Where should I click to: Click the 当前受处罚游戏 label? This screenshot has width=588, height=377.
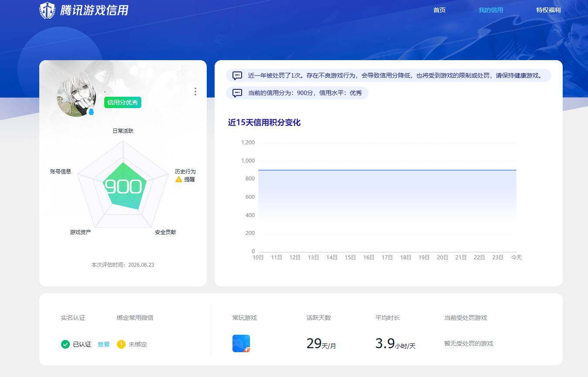[465, 318]
